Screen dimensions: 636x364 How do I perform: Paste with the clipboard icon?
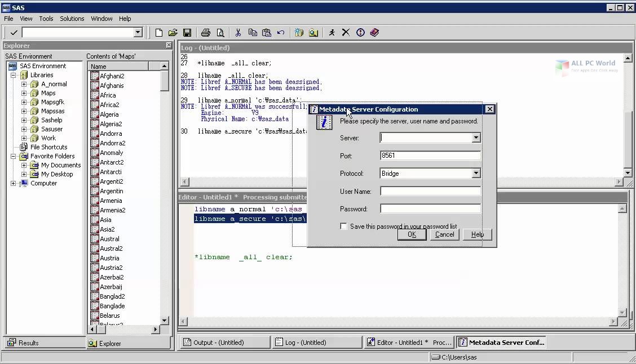[267, 33]
